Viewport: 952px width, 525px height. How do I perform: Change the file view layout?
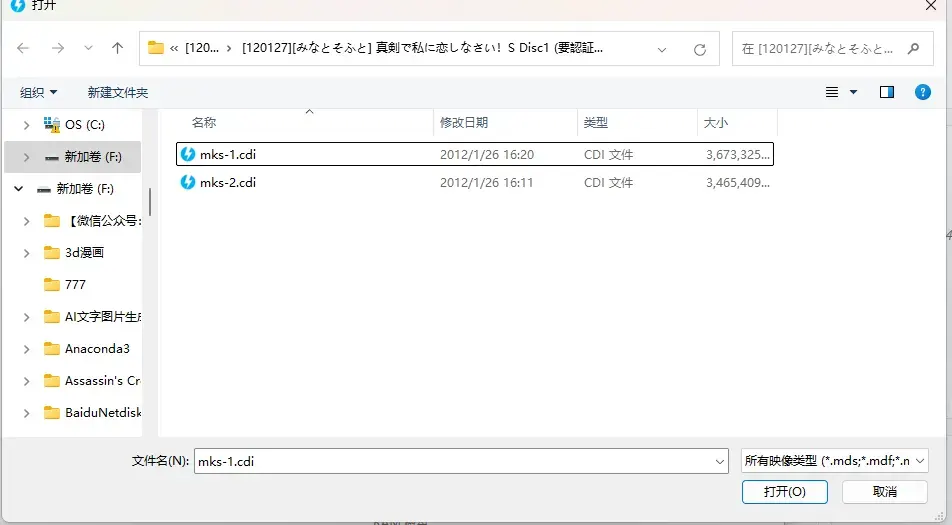[832, 92]
